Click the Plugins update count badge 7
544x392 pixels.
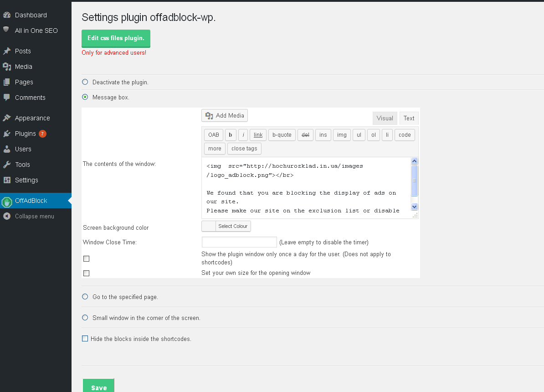pos(42,134)
